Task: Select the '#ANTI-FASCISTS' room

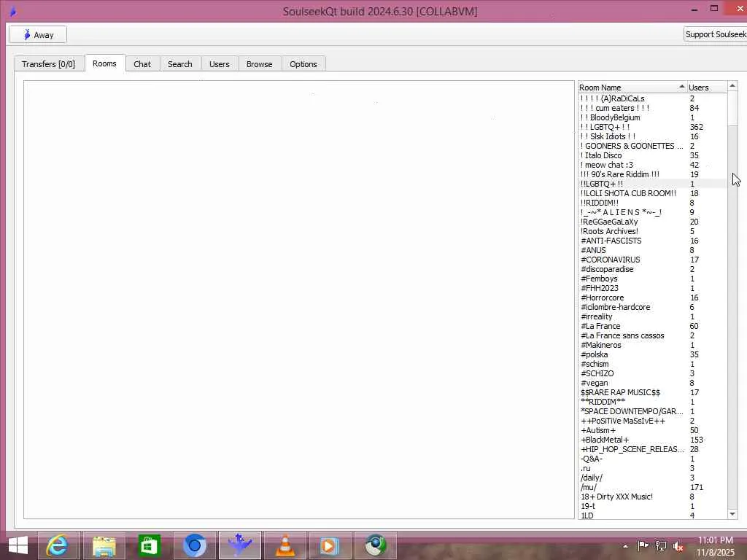Action: pyautogui.click(x=652, y=241)
